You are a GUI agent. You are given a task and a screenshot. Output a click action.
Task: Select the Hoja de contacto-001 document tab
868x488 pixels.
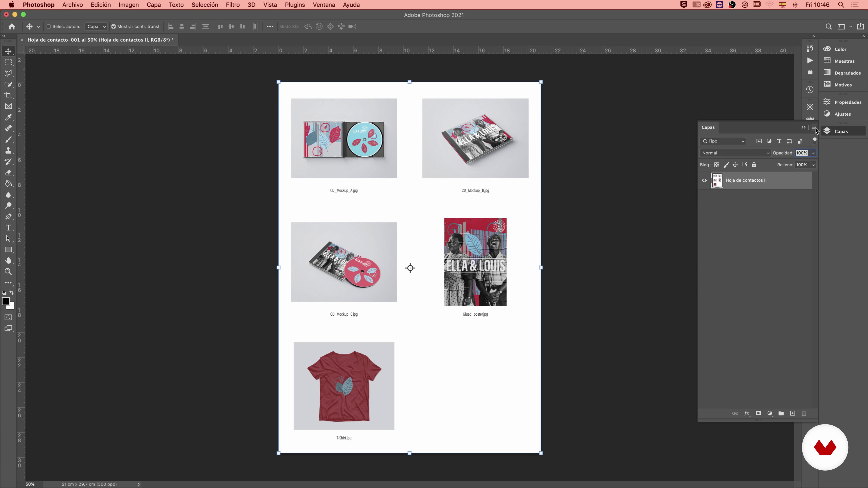100,40
